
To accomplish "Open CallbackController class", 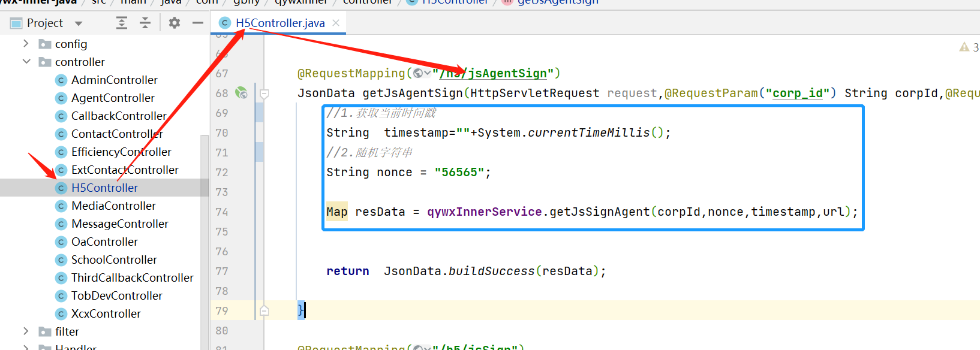I will (119, 116).
